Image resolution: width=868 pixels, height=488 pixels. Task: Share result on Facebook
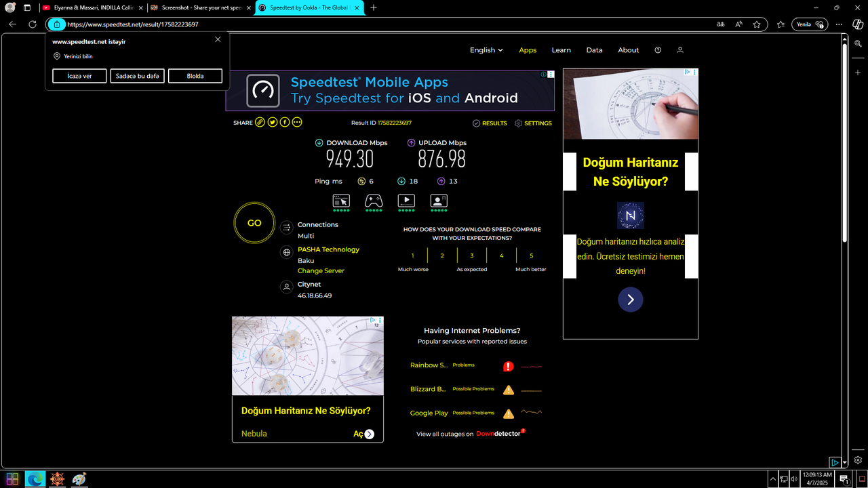click(285, 123)
